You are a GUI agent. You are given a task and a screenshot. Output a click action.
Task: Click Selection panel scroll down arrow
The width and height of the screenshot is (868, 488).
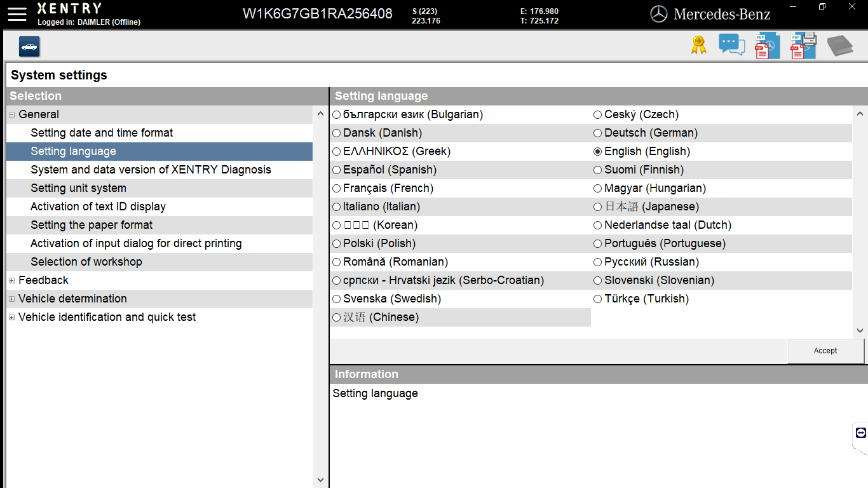coord(320,480)
